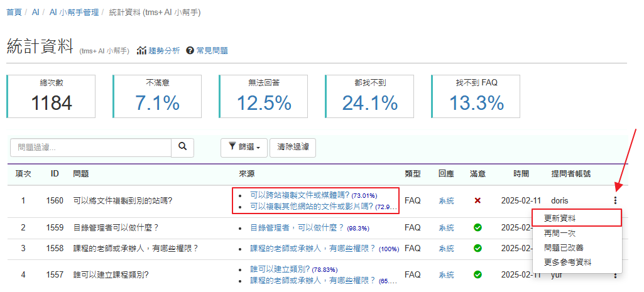Open AI 小幫手管理 breadcrumb link
The height and width of the screenshot is (292, 644).
74,12
